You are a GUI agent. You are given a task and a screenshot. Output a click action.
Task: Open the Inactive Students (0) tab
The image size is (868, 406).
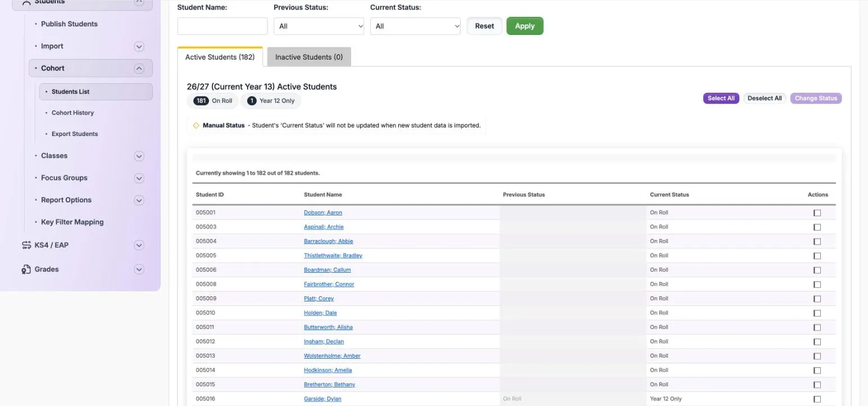click(309, 57)
